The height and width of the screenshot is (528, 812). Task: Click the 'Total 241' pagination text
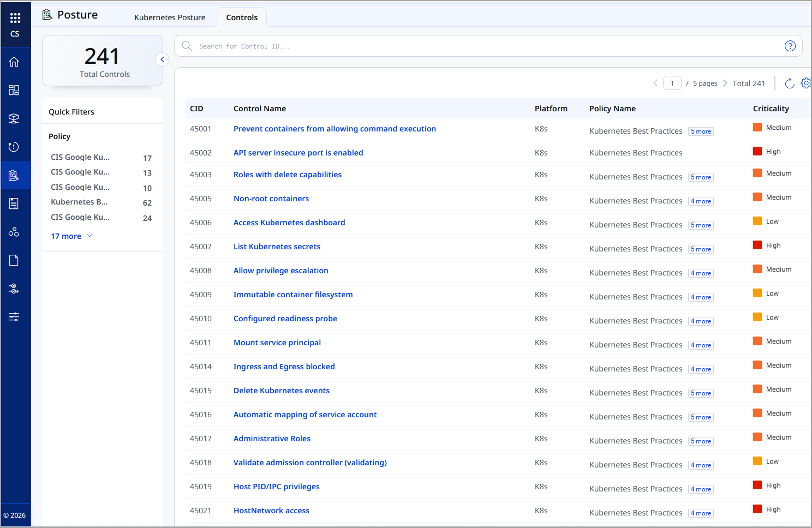pyautogui.click(x=749, y=83)
